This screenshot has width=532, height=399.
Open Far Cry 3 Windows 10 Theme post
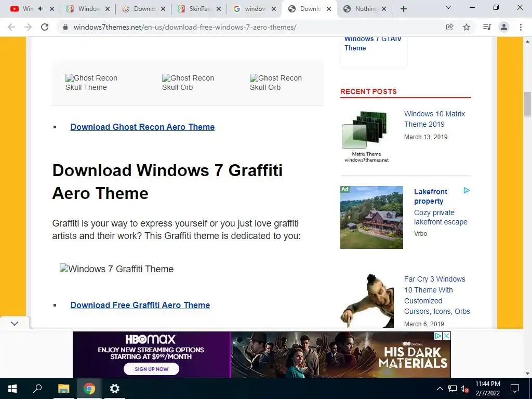437,295
